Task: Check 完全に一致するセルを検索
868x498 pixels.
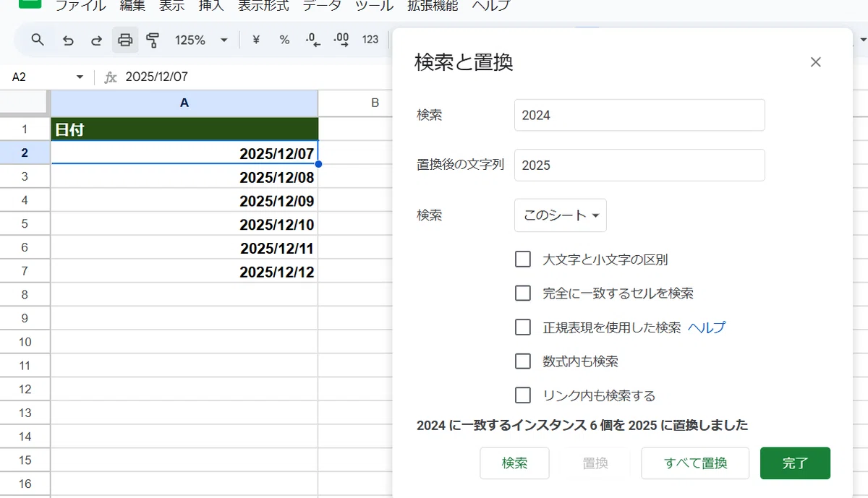Action: click(x=523, y=293)
